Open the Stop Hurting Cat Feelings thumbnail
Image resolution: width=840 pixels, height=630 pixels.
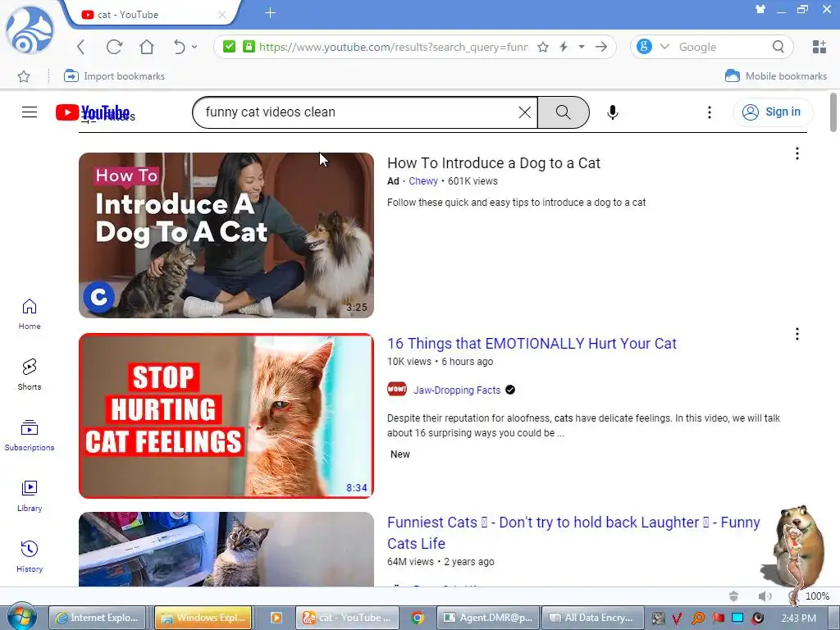pyautogui.click(x=226, y=416)
